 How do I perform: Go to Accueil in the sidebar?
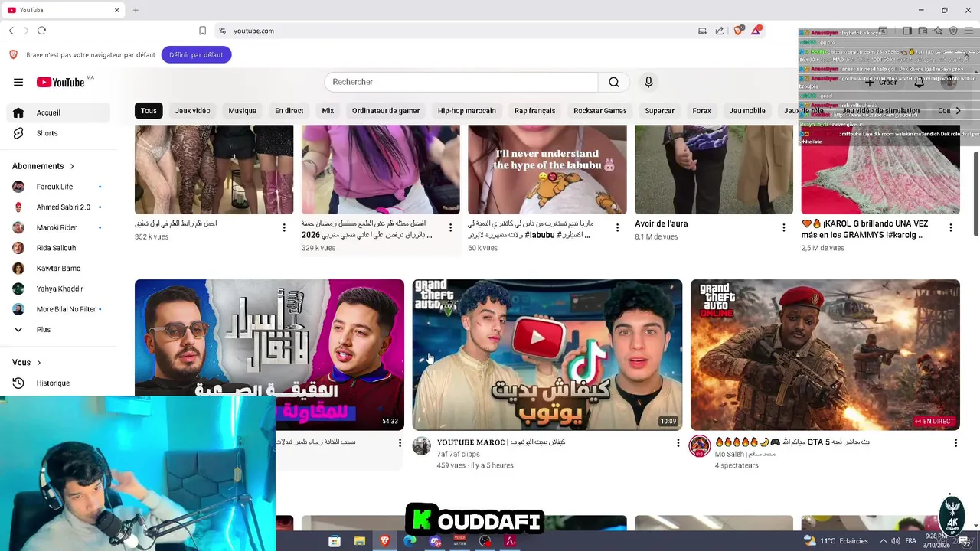[57, 112]
